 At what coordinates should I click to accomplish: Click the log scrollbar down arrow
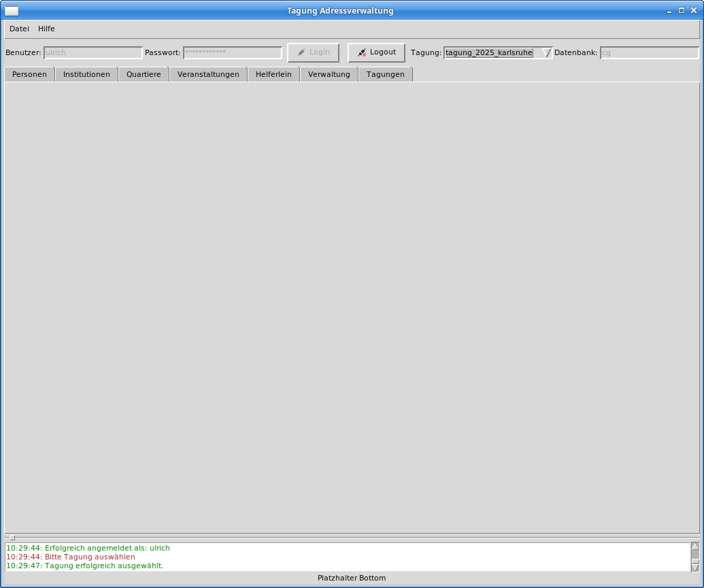point(694,567)
